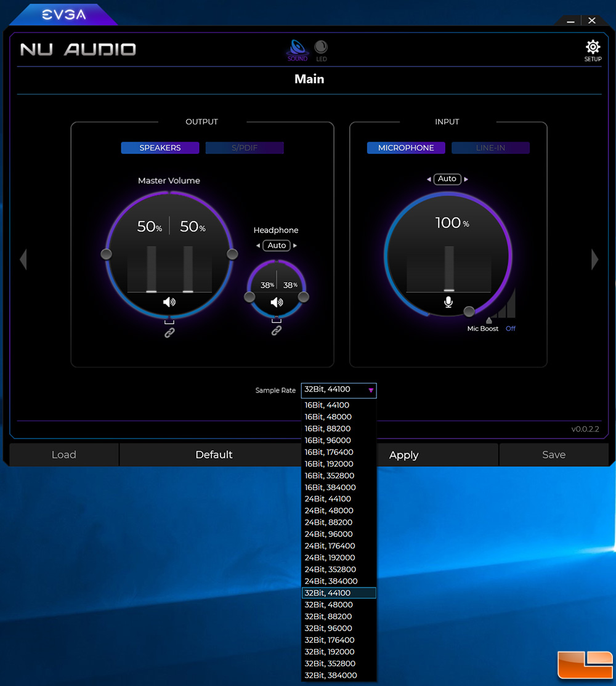The height and width of the screenshot is (686, 616).
Task: Choose 24Bit, 96000 sample rate
Action: (339, 534)
